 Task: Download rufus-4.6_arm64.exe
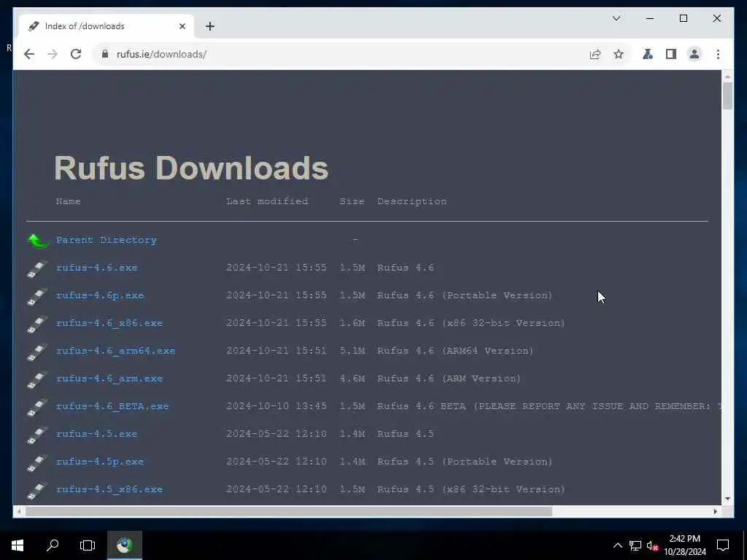pyautogui.click(x=116, y=351)
